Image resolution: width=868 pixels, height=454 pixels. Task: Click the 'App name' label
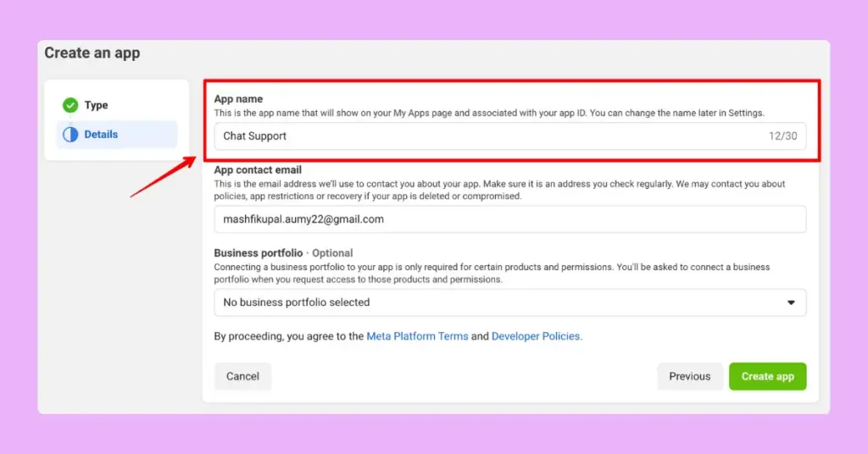pos(238,99)
